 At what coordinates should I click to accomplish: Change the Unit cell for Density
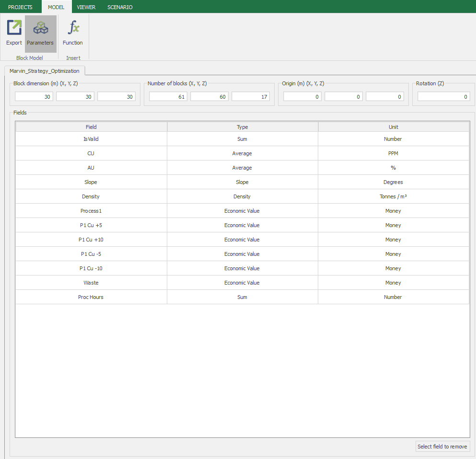(x=393, y=196)
